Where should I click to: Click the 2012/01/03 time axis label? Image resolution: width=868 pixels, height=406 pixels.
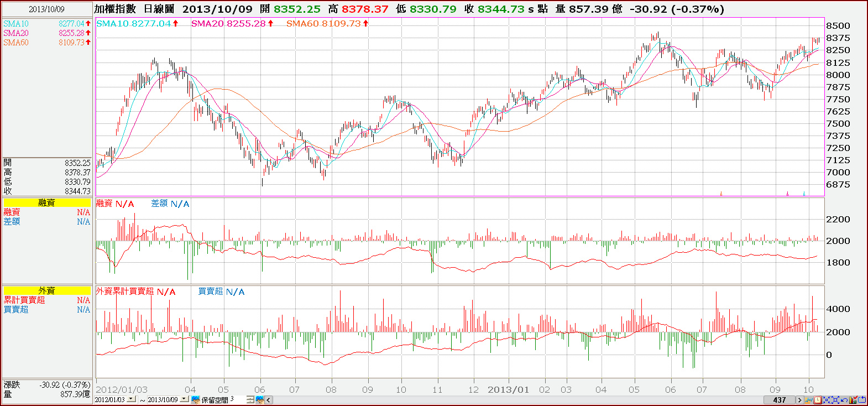[x=122, y=389]
